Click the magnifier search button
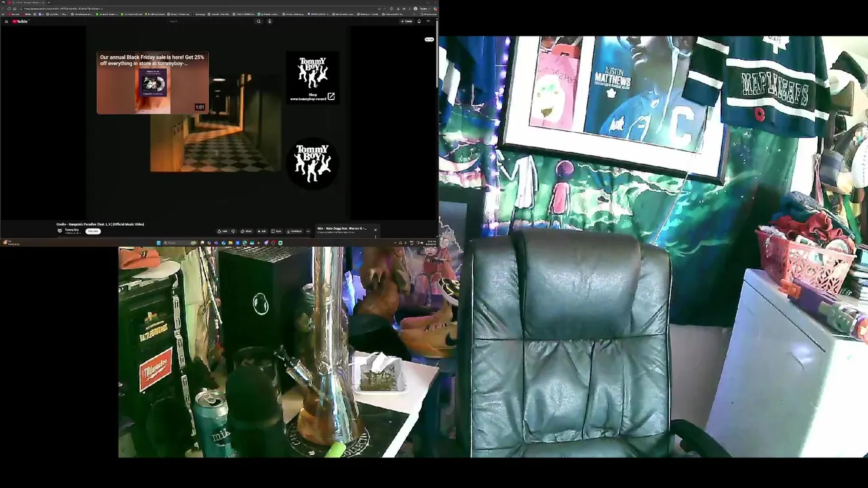868x488 pixels. click(258, 21)
